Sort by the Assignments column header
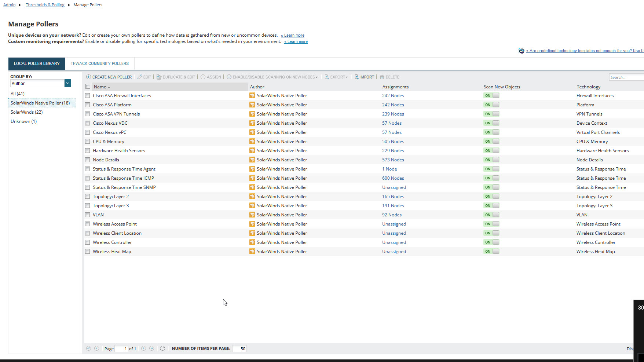The image size is (644, 362). [395, 87]
